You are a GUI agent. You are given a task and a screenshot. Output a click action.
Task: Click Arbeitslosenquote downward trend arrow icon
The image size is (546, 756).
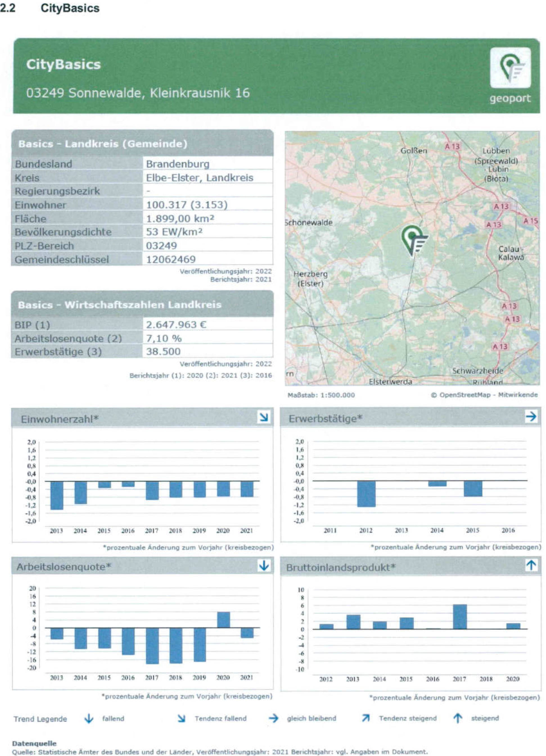[264, 566]
